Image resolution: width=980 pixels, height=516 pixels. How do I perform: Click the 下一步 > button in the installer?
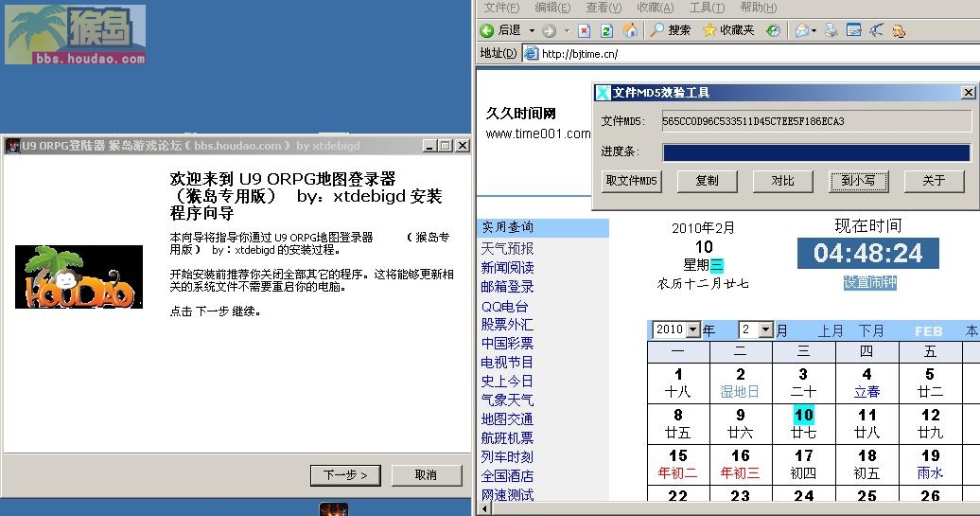(345, 475)
